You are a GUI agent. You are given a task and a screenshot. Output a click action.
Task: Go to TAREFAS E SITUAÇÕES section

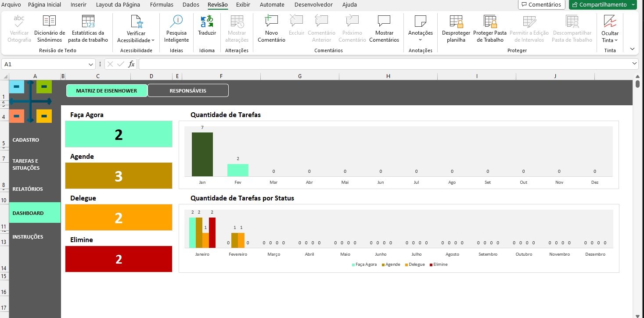[26, 164]
